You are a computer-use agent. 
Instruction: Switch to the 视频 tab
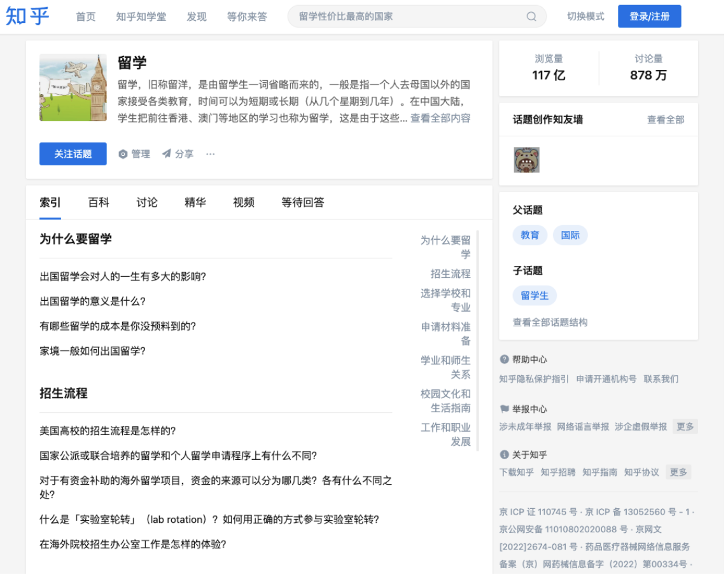(x=244, y=204)
